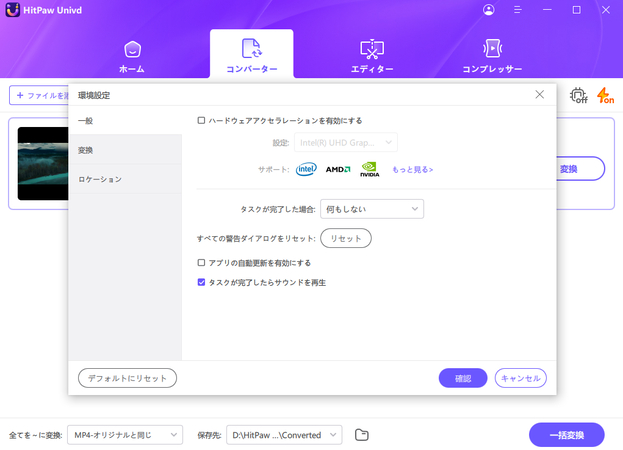Viewport: 623px width, 450px height.
Task: Toggle the lightning speed-on icon
Action: click(x=606, y=96)
